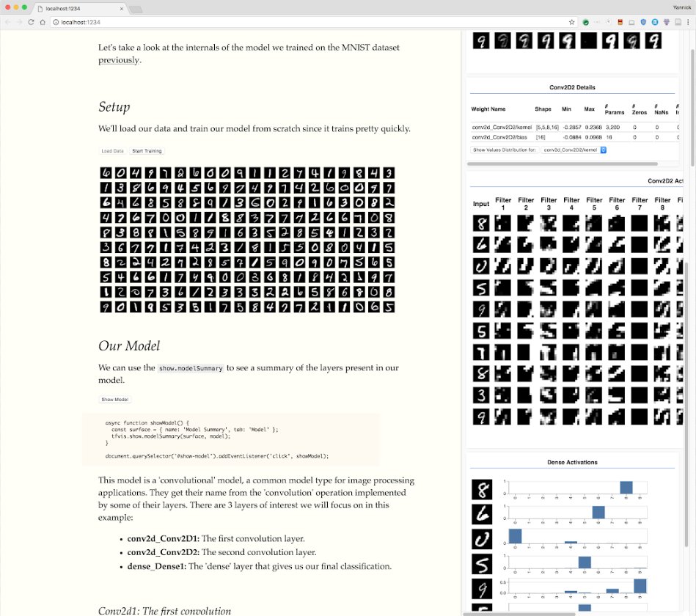
Task: Click the conv2d_Conv2D2 bullet item
Action: (222, 552)
